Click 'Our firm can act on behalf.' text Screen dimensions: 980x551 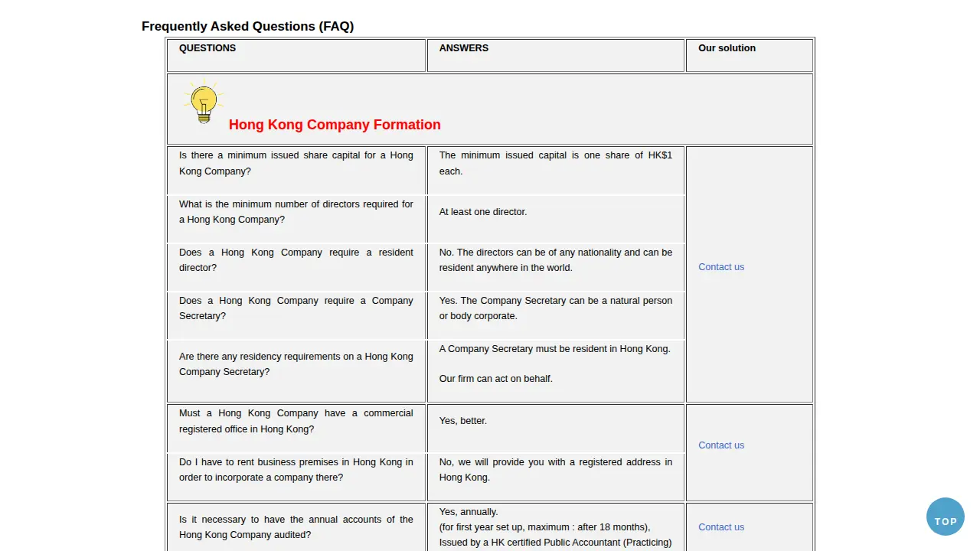coord(496,379)
